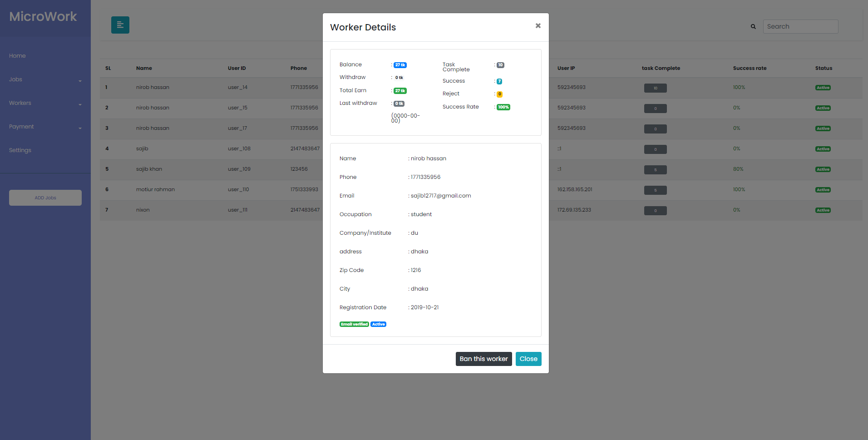This screenshot has height=440, width=868.
Task: Click user IP 172.69.135.233
Action: coord(574,210)
